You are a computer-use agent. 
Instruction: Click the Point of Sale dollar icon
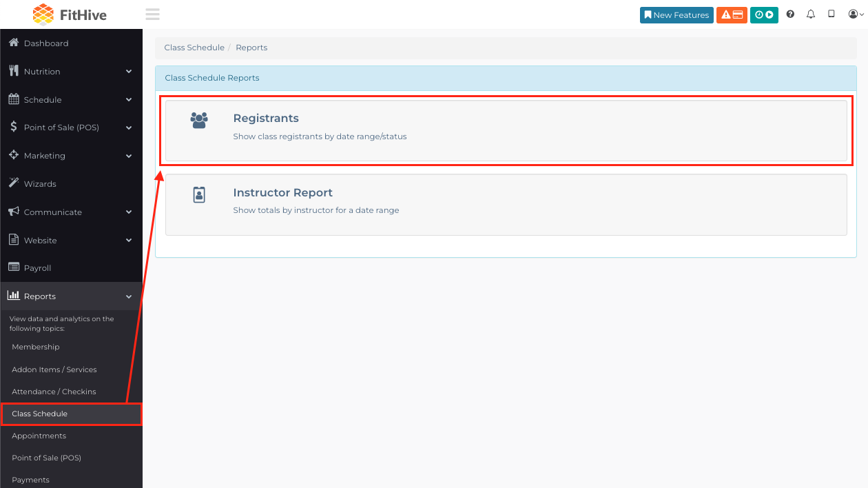click(x=14, y=127)
